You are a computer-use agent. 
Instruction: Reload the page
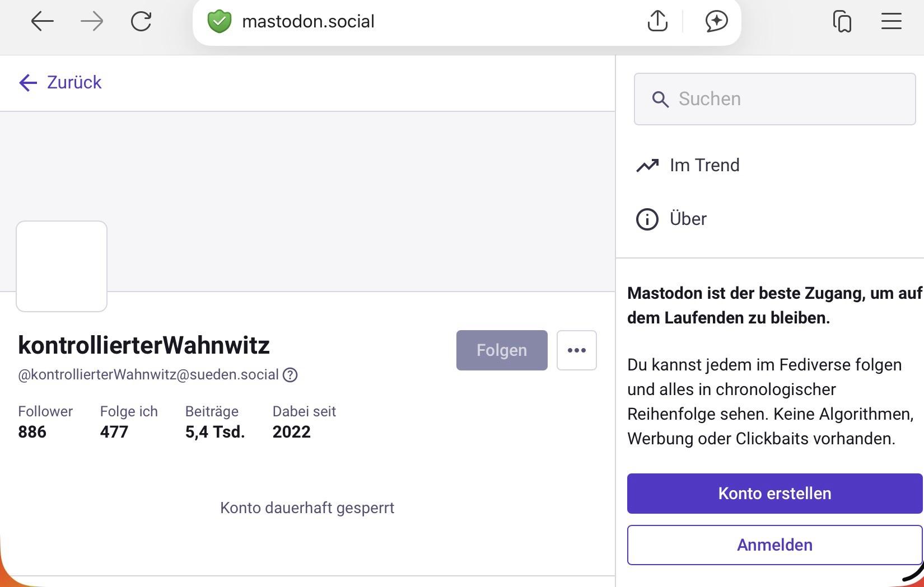(141, 22)
